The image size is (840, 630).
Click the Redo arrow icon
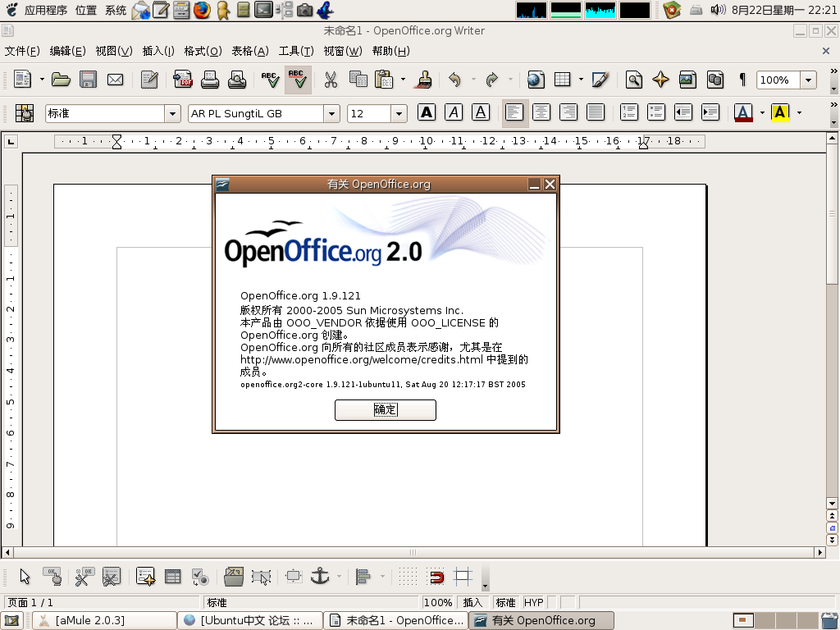[492, 80]
